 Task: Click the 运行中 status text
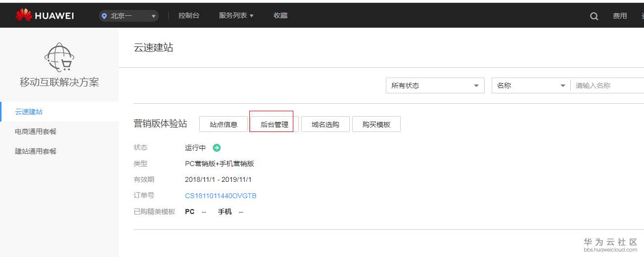pos(195,148)
